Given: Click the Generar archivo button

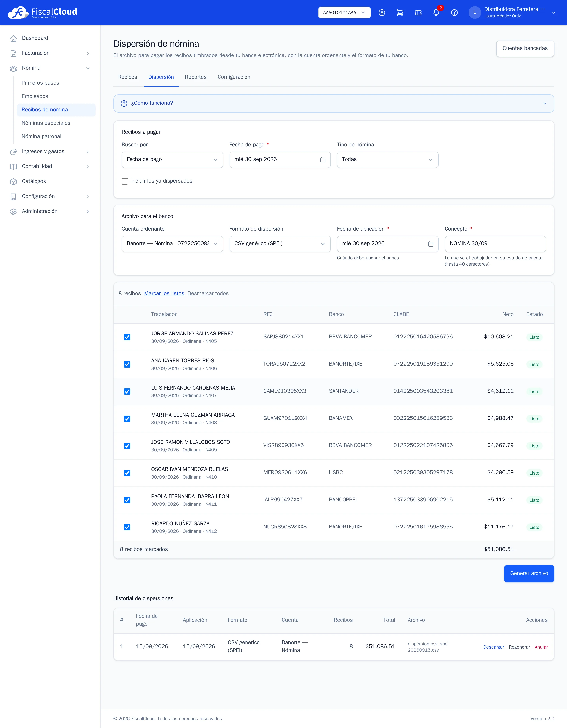Looking at the screenshot, I should pyautogui.click(x=529, y=573).
